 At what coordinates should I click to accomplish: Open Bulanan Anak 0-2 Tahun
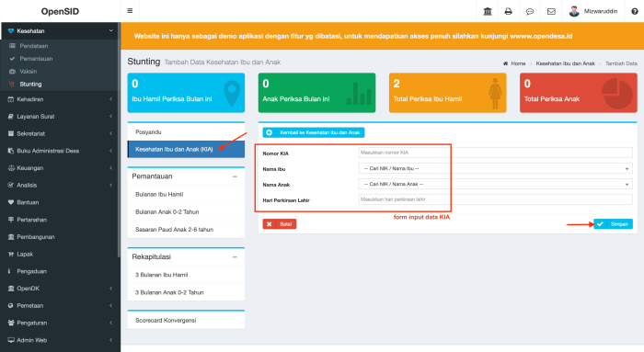pyautogui.click(x=186, y=212)
